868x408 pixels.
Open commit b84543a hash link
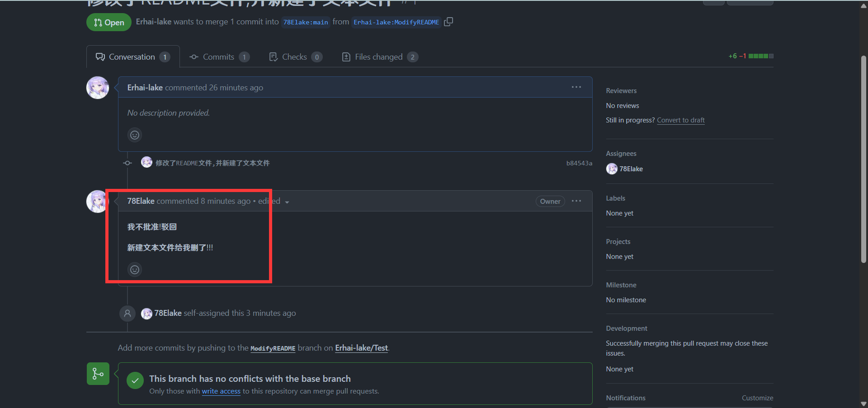pyautogui.click(x=579, y=163)
